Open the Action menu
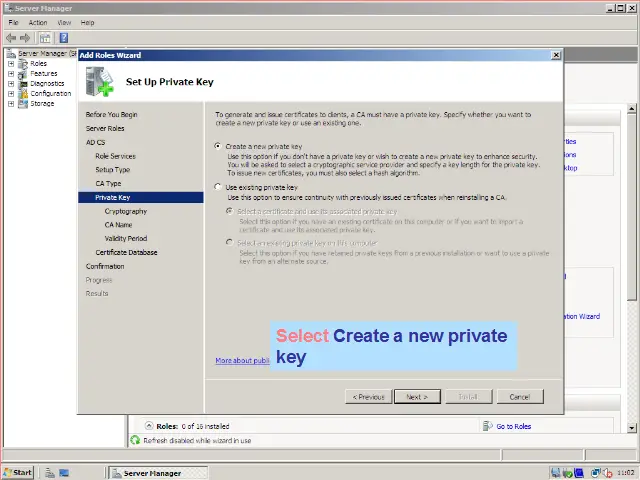 pyautogui.click(x=38, y=23)
